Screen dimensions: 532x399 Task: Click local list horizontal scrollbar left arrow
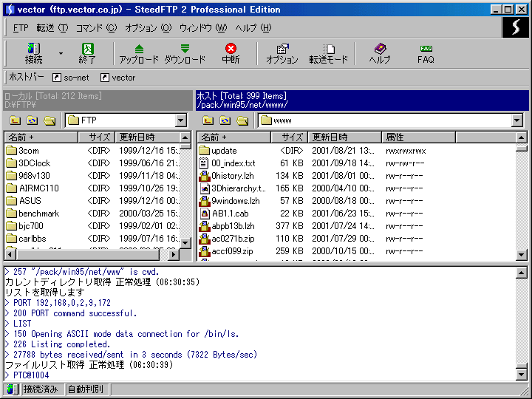click(x=10, y=254)
